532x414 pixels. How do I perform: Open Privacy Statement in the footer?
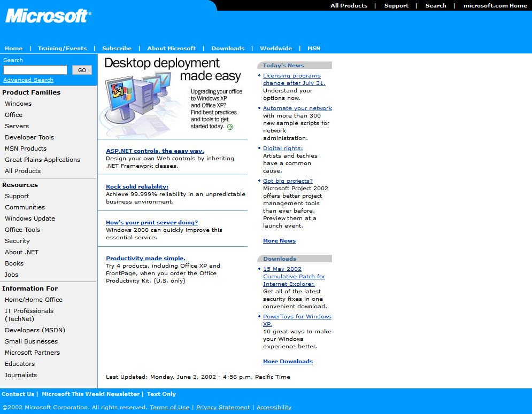[223, 408]
